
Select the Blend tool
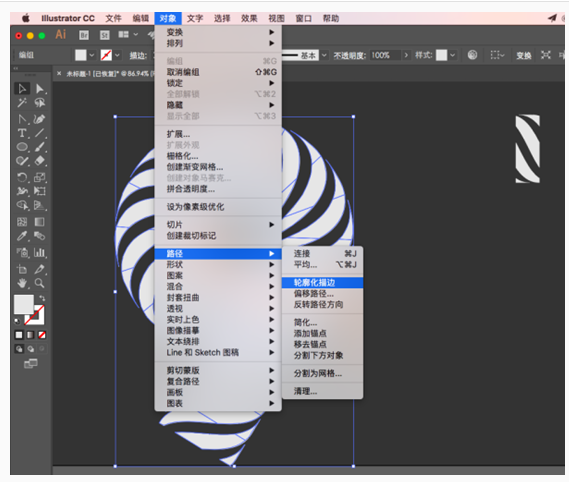[40, 236]
